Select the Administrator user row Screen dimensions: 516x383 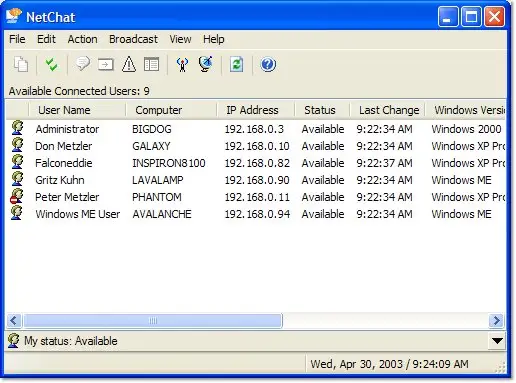pyautogui.click(x=256, y=129)
